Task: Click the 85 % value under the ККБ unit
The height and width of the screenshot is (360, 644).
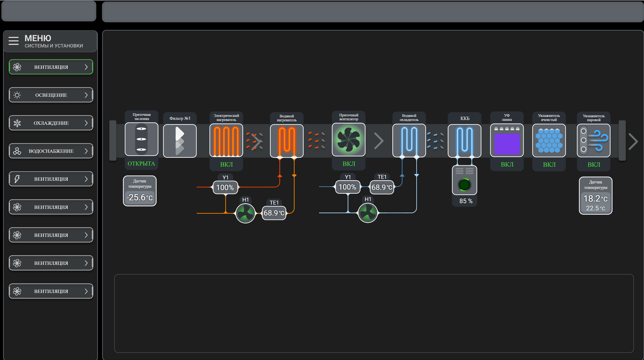Action: tap(466, 201)
